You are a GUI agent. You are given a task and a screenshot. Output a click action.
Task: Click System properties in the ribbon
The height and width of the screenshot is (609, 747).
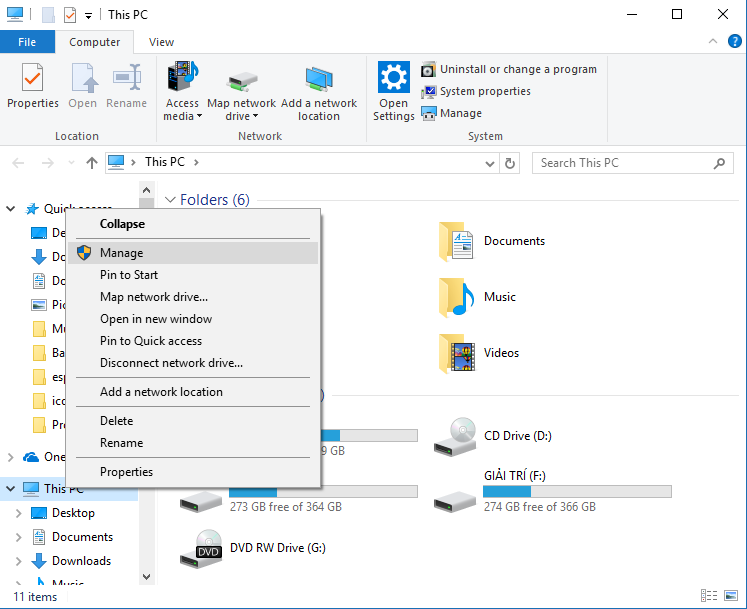coord(485,91)
